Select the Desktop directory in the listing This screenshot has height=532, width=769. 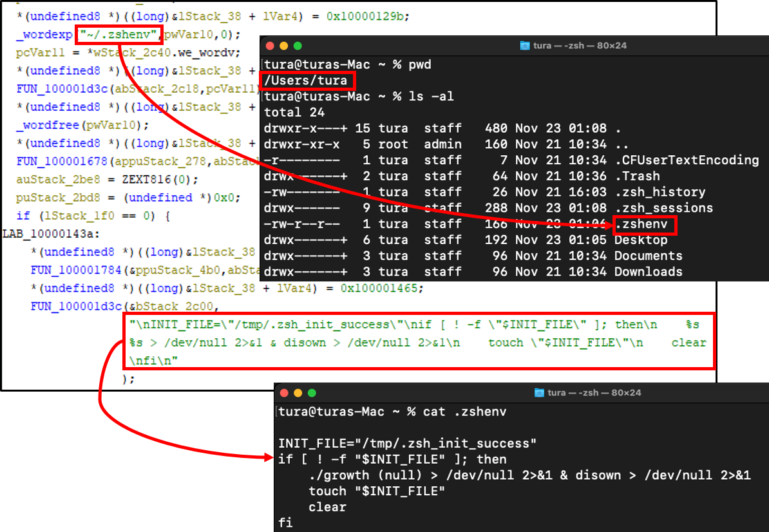pyautogui.click(x=640, y=240)
